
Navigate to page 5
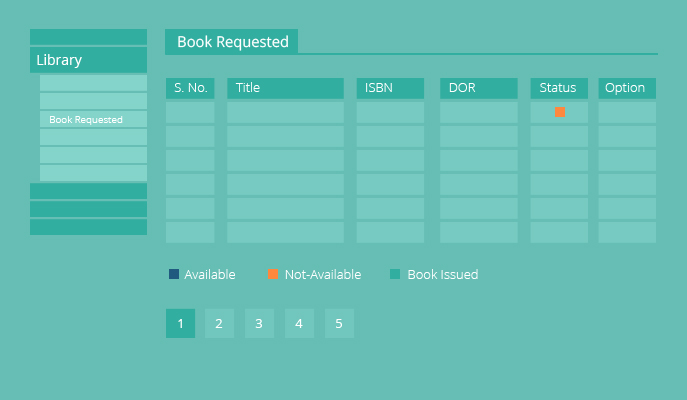339,323
